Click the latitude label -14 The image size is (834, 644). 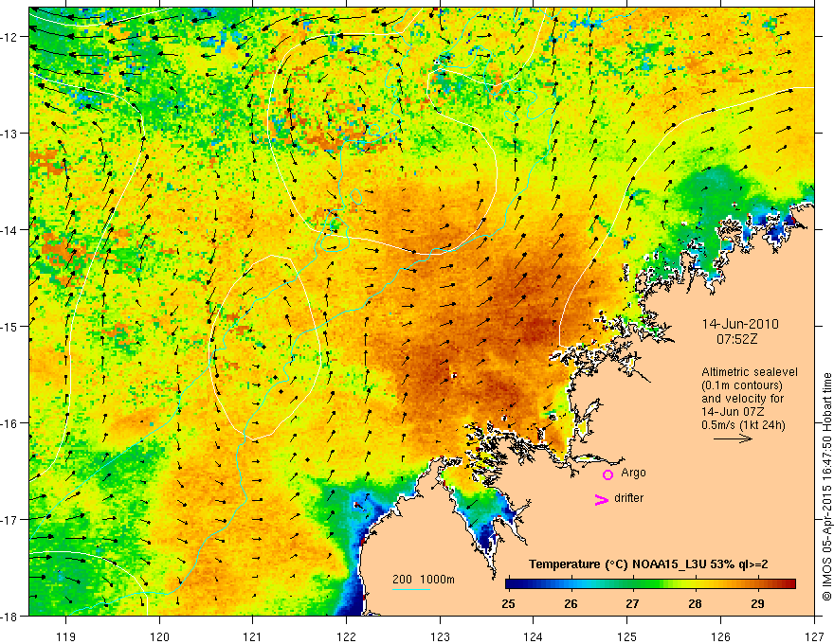(x=10, y=230)
